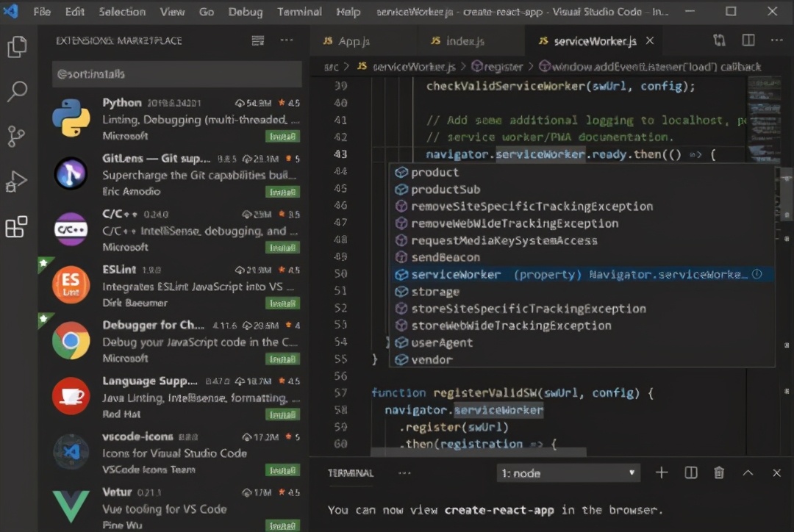Click the Vetur extension logo
The image size is (794, 532).
[x=71, y=506]
